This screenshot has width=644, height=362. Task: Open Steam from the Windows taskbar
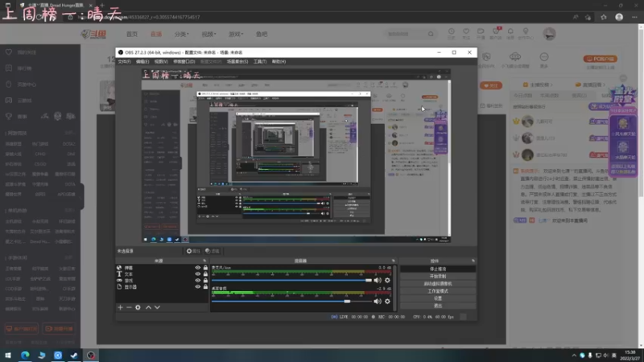tap(74, 355)
